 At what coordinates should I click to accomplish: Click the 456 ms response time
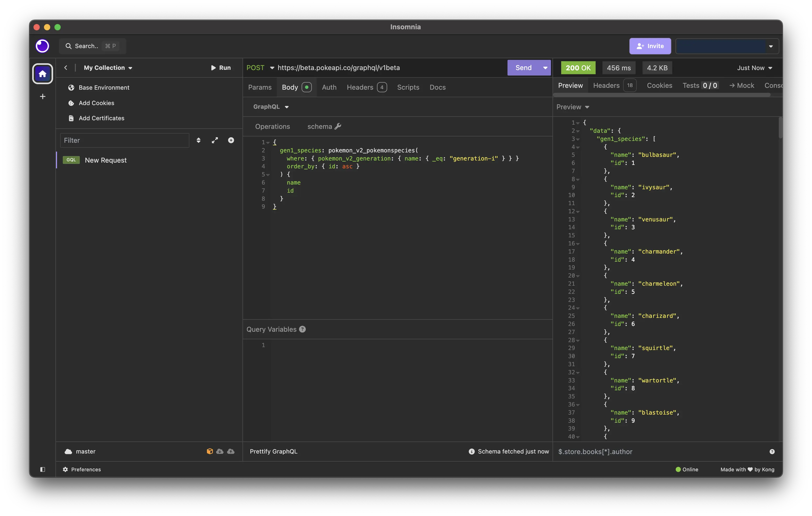[x=619, y=68]
